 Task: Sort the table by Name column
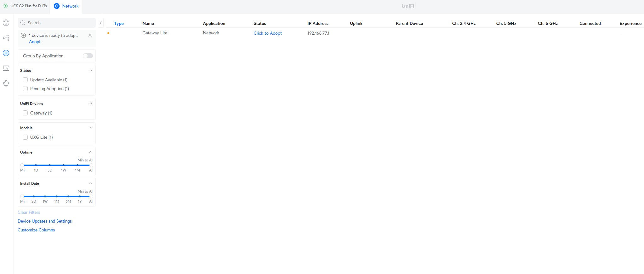coord(148,23)
